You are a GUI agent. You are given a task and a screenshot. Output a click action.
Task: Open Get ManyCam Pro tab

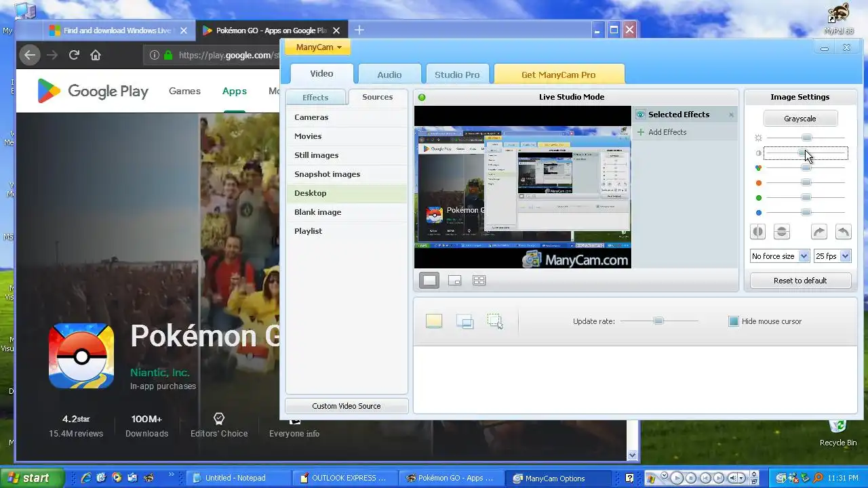[559, 75]
